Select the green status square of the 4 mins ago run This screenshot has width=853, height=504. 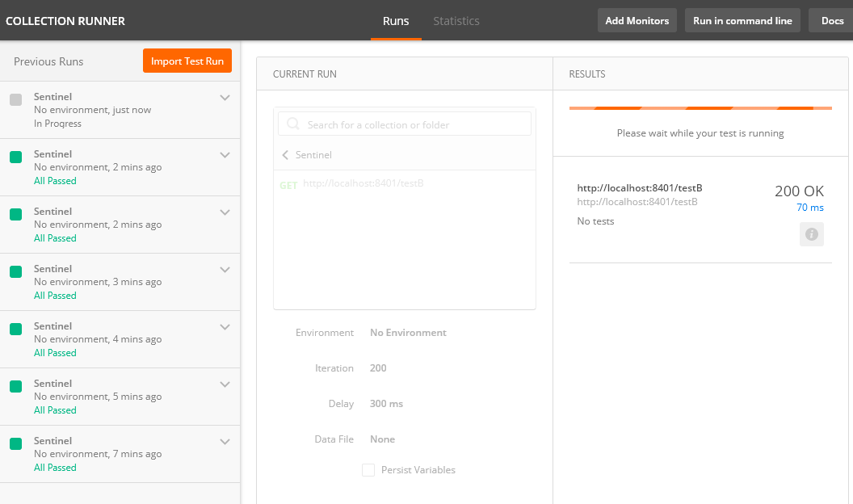[x=16, y=329]
